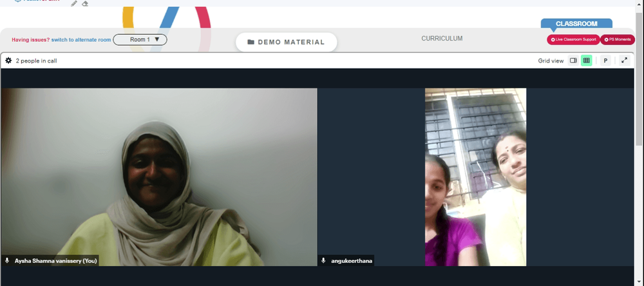Select angukeerthana's video tile

476,177
